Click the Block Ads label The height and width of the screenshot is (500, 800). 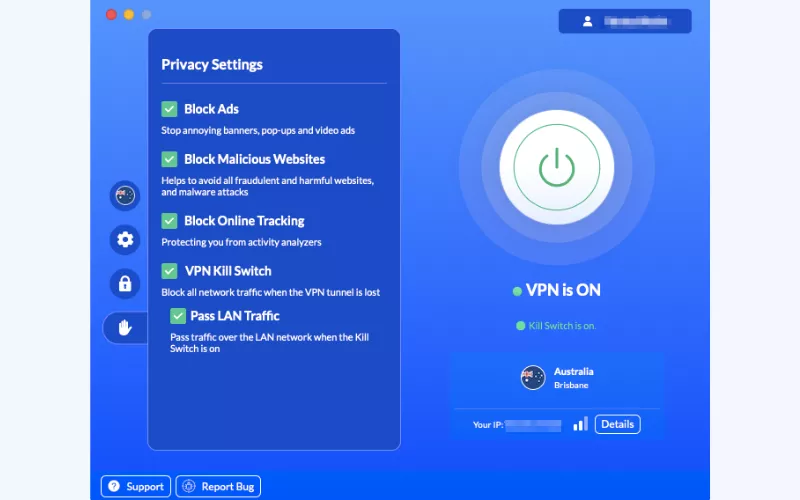tap(211, 109)
